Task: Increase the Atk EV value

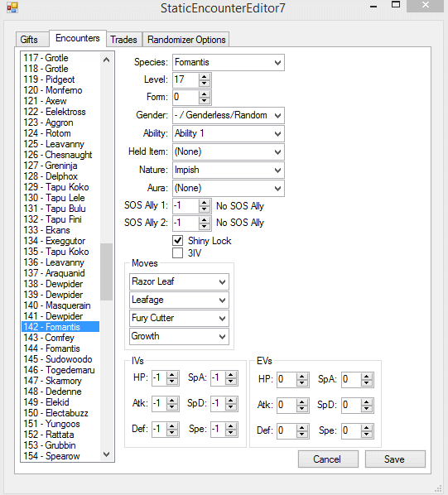Action: (302, 401)
